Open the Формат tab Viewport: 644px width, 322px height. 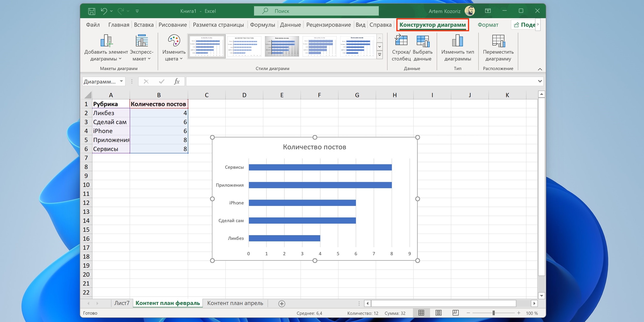[488, 25]
